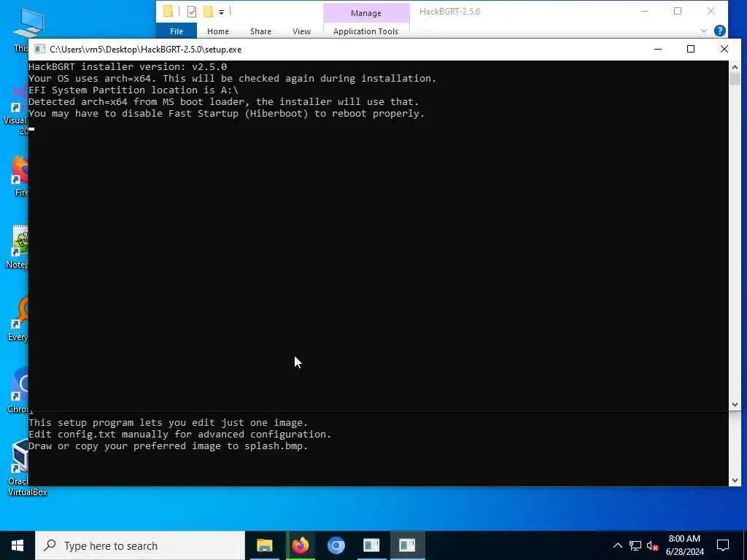Click the muted volume tray icon
Image resolution: width=747 pixels, height=560 pixels.
point(652,545)
